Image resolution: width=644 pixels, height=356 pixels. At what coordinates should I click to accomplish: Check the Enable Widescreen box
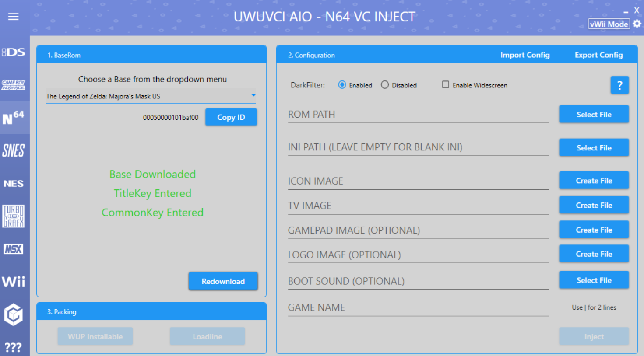[x=445, y=85]
